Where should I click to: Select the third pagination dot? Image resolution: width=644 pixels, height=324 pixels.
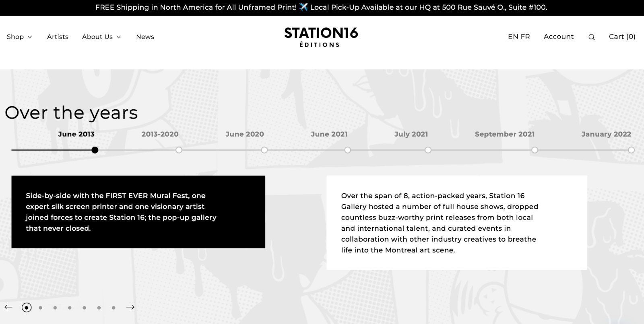pos(55,308)
